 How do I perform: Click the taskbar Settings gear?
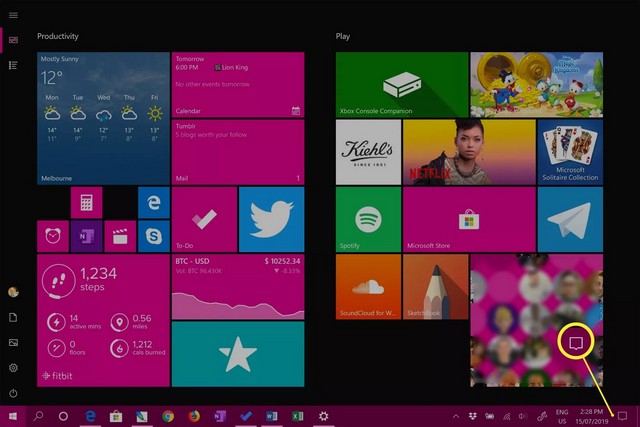click(x=324, y=416)
